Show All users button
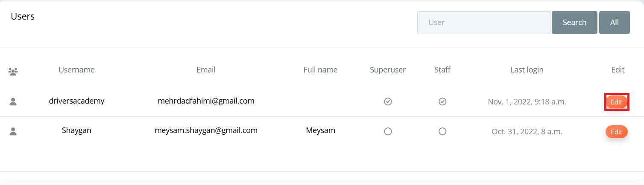Image resolution: width=644 pixels, height=185 pixels. coord(615,23)
